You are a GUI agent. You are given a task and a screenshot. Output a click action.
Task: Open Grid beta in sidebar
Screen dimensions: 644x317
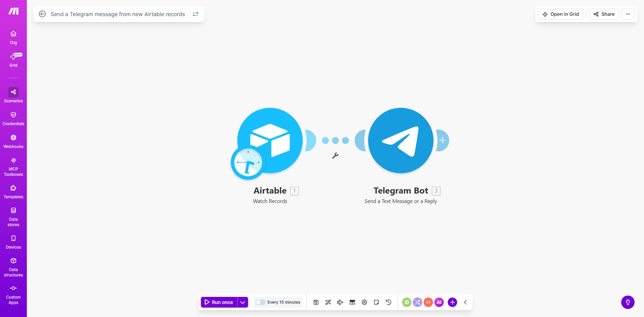pyautogui.click(x=13, y=60)
